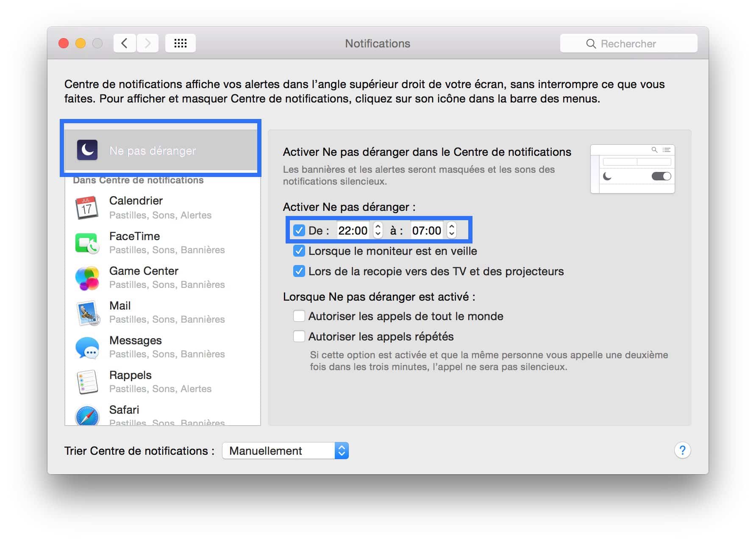The image size is (756, 542).
Task: Focus the Rechercher search field
Action: [628, 43]
